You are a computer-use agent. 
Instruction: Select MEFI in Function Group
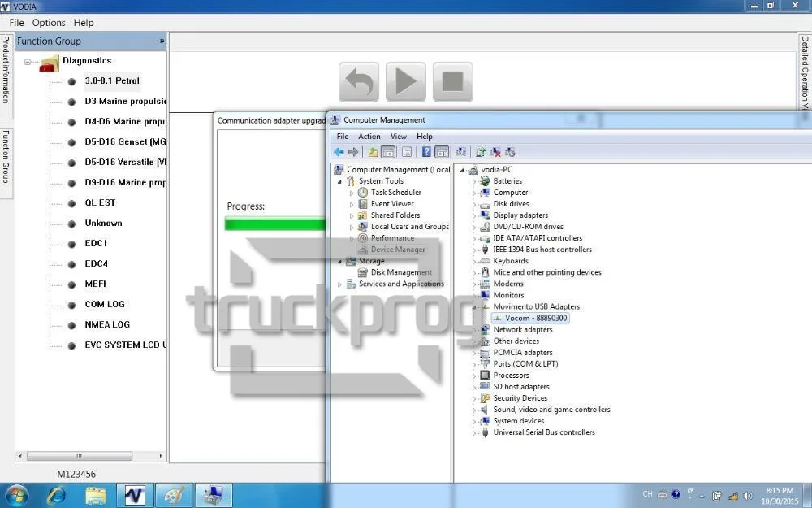[x=95, y=284]
